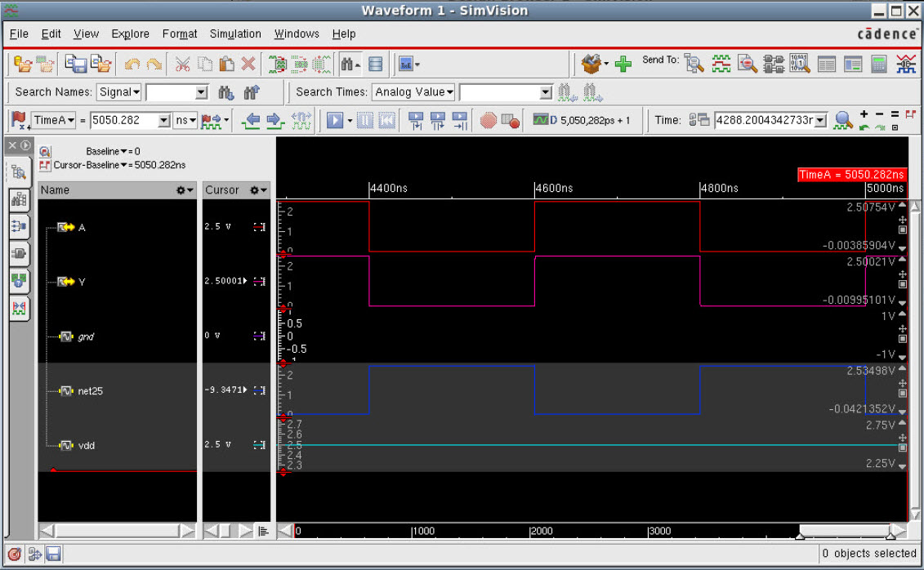This screenshot has height=570, width=924.
Task: Click the zoom in plus button
Action: click(864, 114)
